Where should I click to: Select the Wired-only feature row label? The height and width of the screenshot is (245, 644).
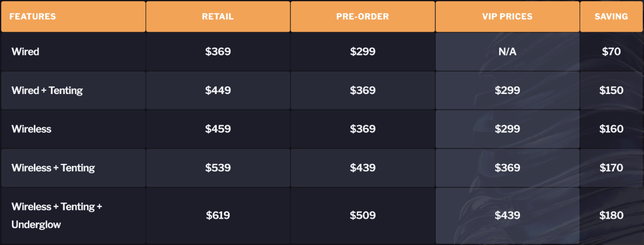click(x=25, y=52)
